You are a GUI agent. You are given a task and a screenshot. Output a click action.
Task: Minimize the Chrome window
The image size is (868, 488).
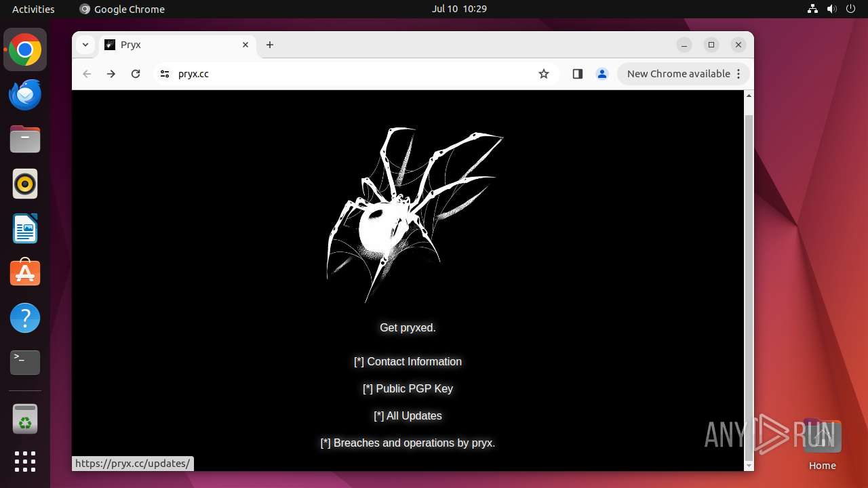click(684, 45)
